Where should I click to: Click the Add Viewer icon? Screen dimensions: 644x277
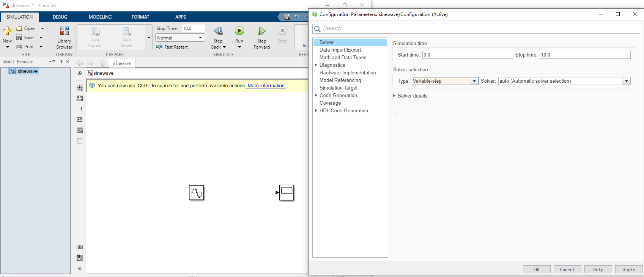[127, 31]
